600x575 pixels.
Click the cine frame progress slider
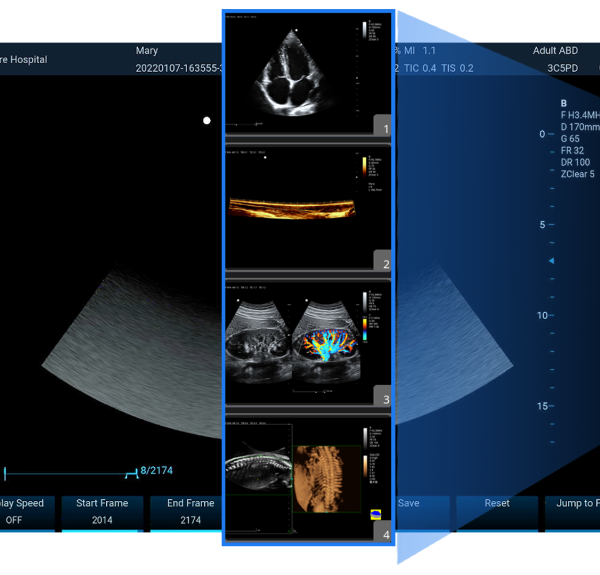[x=70, y=471]
